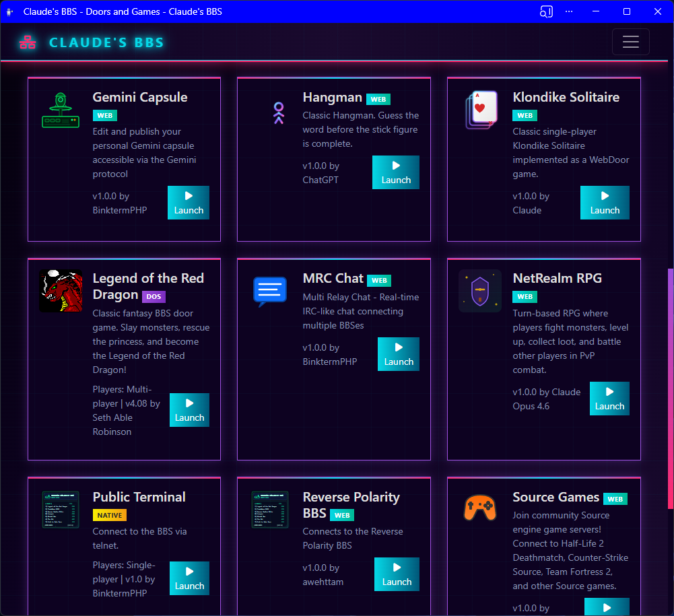Click the Source Games controller icon
The height and width of the screenshot is (616, 674).
point(480,508)
